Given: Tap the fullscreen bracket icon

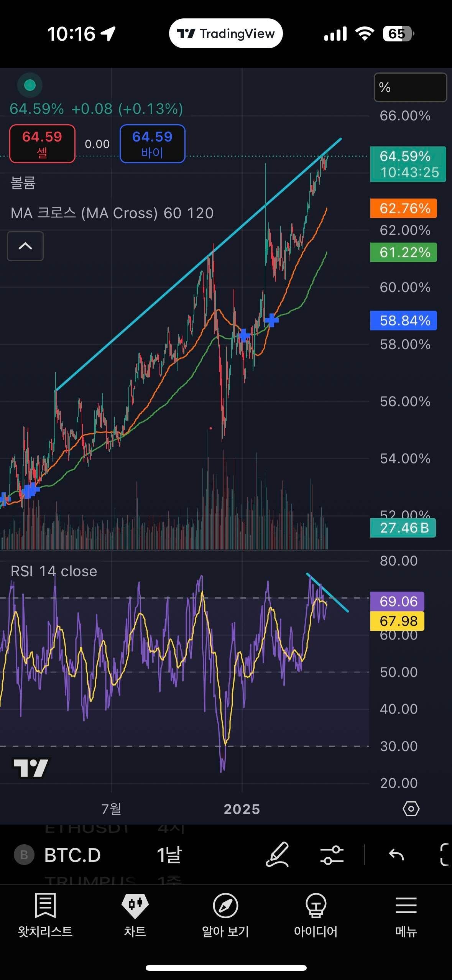Looking at the screenshot, I should (445, 855).
